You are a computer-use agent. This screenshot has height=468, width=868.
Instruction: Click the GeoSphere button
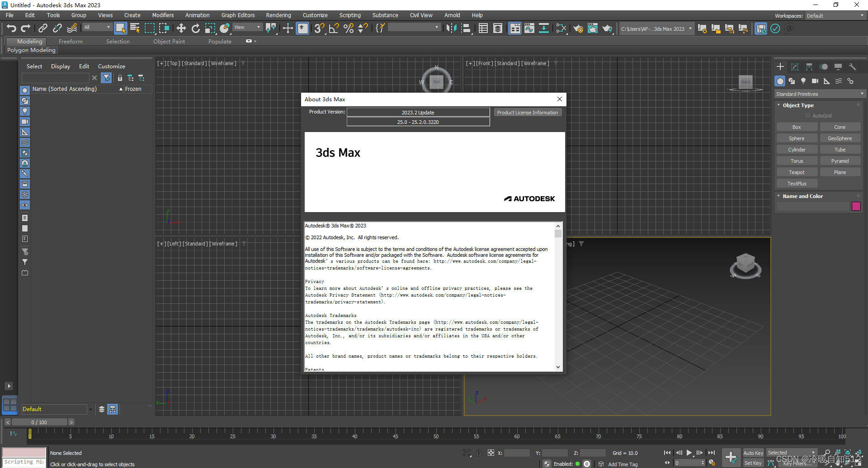(840, 138)
